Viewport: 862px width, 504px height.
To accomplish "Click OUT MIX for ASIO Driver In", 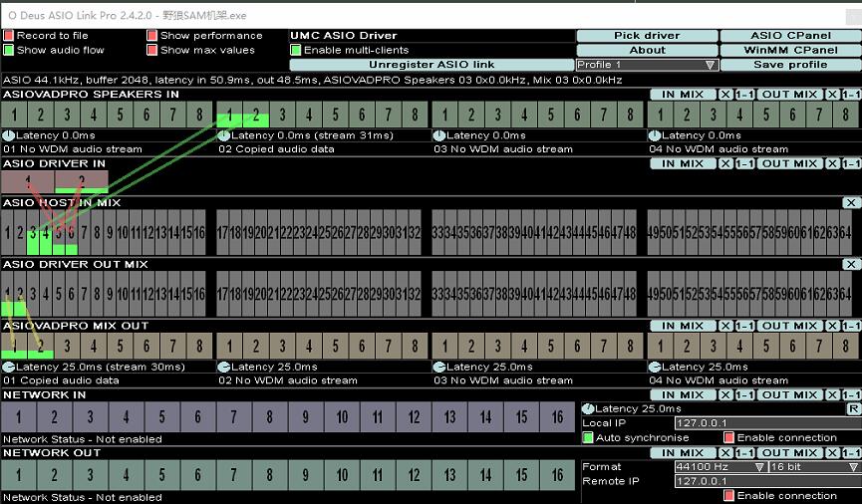I will pos(789,163).
